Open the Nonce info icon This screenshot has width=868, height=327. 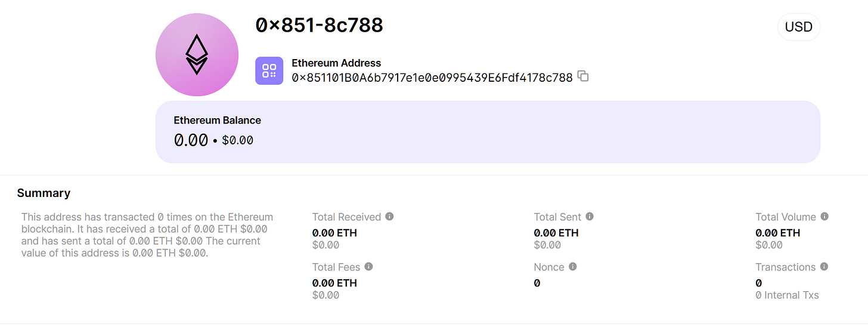[573, 267]
